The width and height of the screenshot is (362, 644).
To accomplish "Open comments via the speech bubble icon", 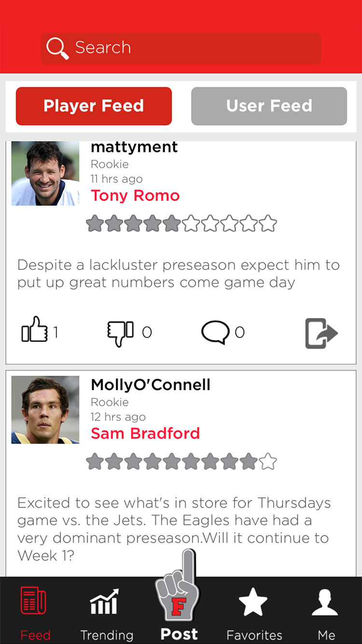I will tap(215, 332).
